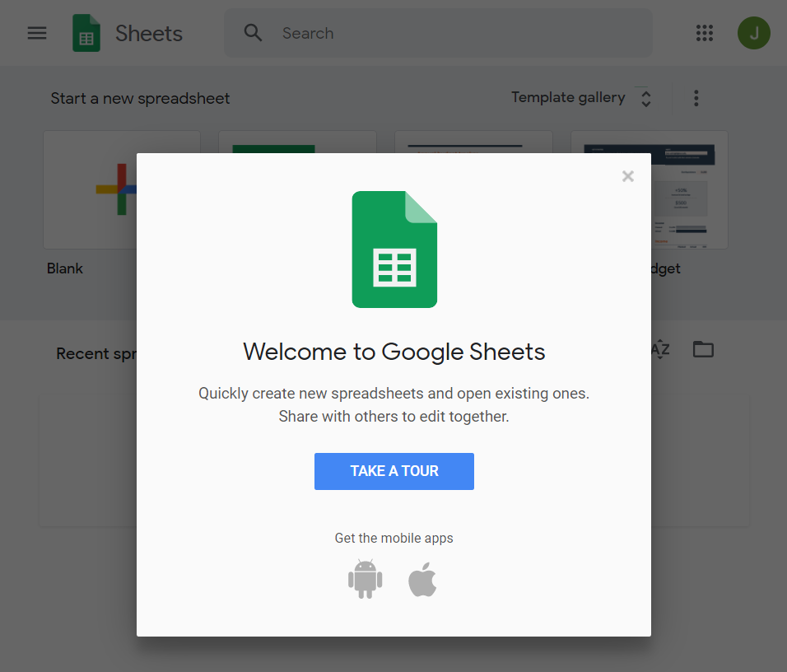Open the budget template thumbnail on right

[689, 190]
